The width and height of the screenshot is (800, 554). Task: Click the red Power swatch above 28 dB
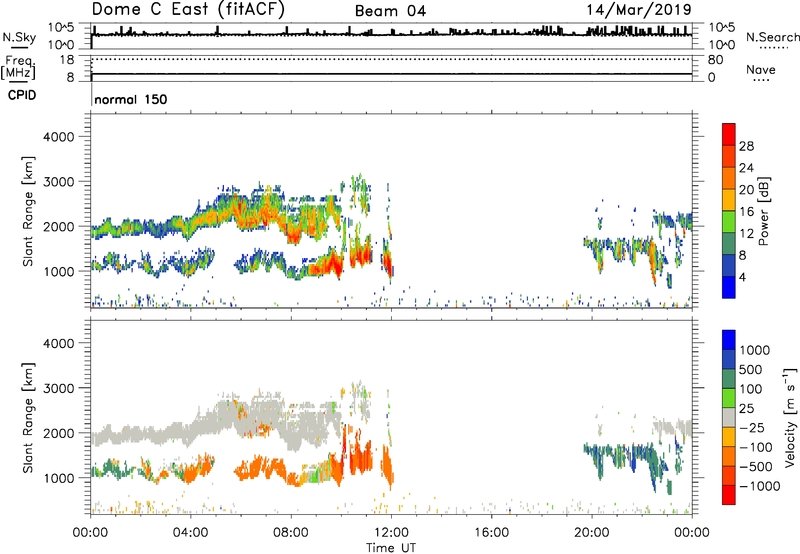pyautogui.click(x=729, y=134)
